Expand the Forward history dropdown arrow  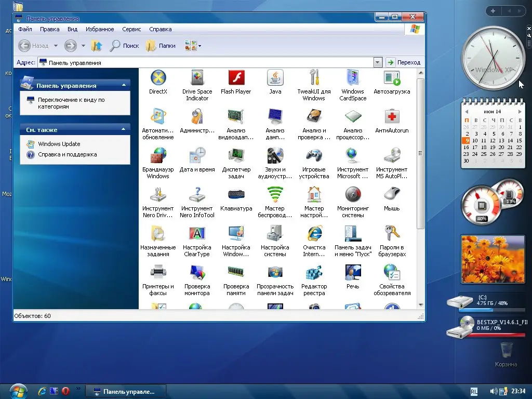pyautogui.click(x=83, y=46)
